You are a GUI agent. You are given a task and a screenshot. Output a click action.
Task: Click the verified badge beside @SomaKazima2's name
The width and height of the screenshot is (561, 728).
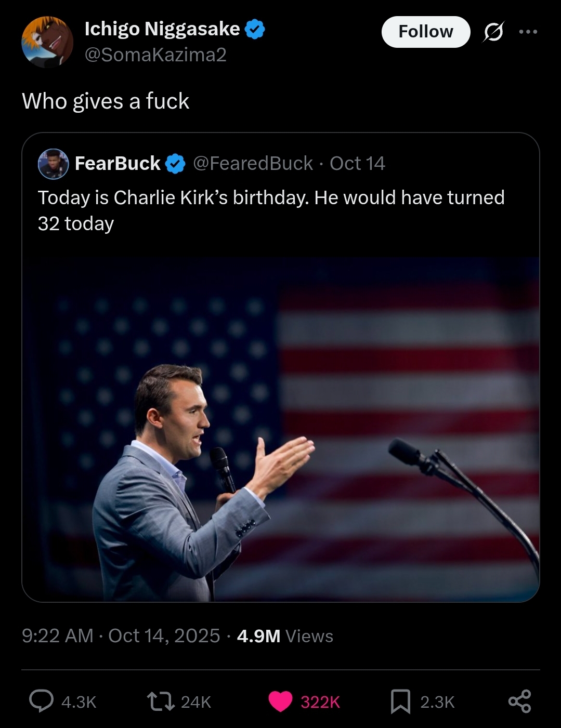pos(255,29)
